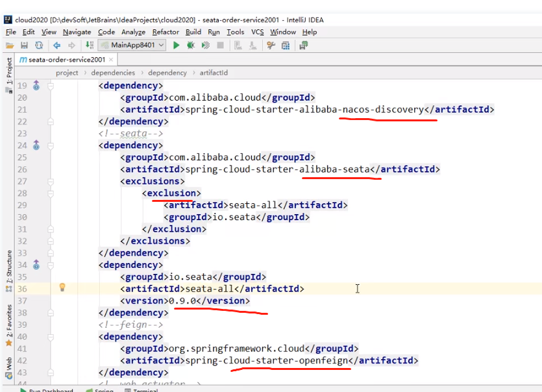542x392 pixels.
Task: Click the dependencies breadcrumb
Action: (x=113, y=73)
